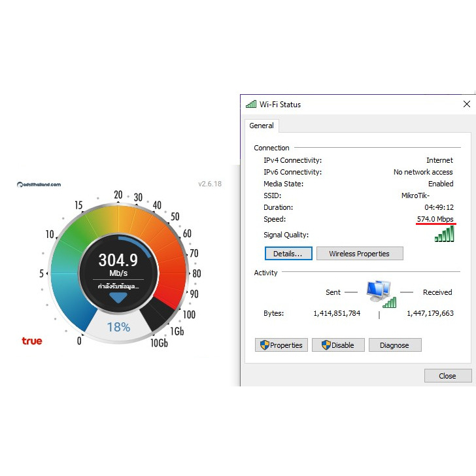Click the 574.0 Mbps speed value
The width and height of the screenshot is (476, 476).
coord(435,219)
